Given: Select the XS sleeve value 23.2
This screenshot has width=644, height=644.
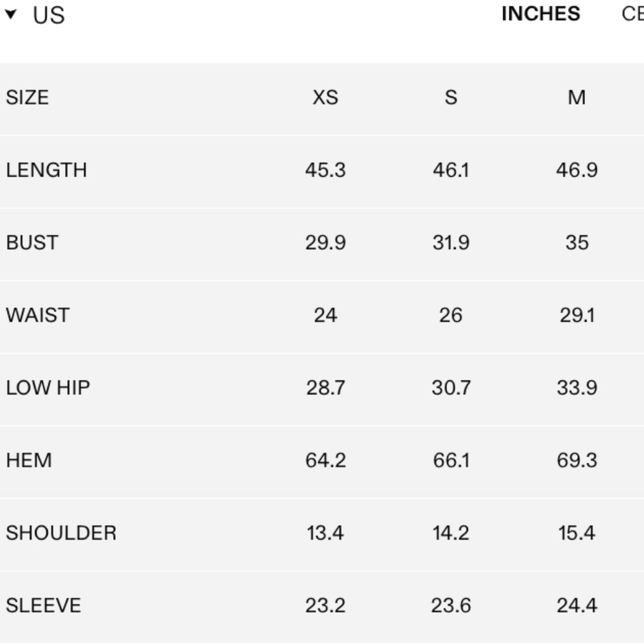Looking at the screenshot, I should [x=325, y=605].
